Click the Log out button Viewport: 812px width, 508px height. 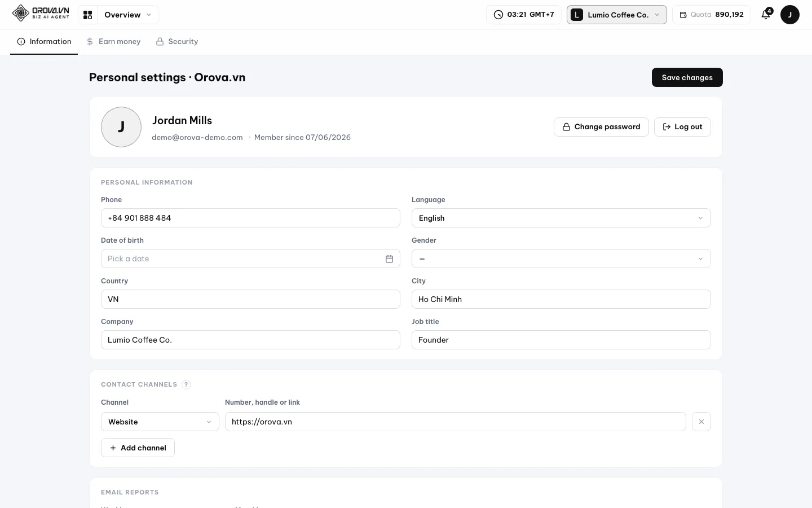tap(682, 127)
